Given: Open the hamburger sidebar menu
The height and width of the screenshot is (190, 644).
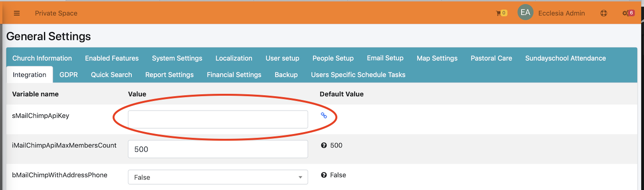Looking at the screenshot, I should coord(17,13).
